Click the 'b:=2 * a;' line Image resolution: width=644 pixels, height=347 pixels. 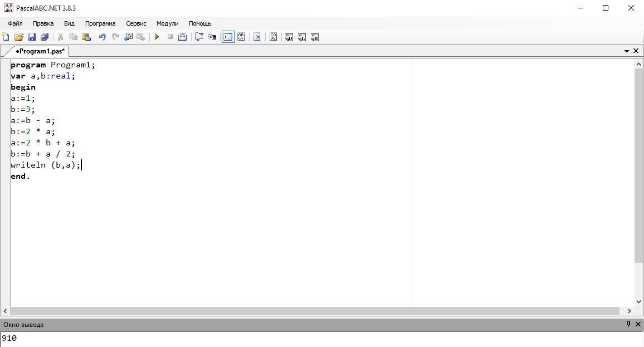tap(33, 132)
